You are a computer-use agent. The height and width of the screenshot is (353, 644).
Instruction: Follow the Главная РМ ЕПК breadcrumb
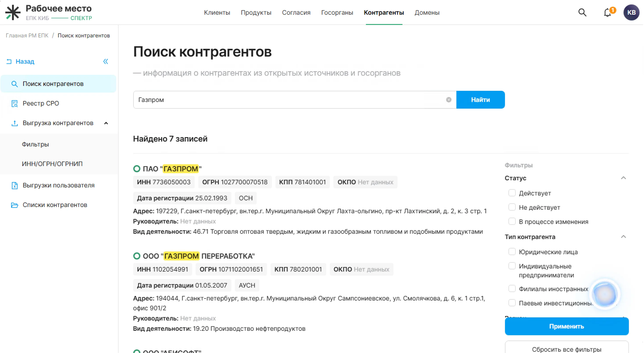tap(27, 35)
